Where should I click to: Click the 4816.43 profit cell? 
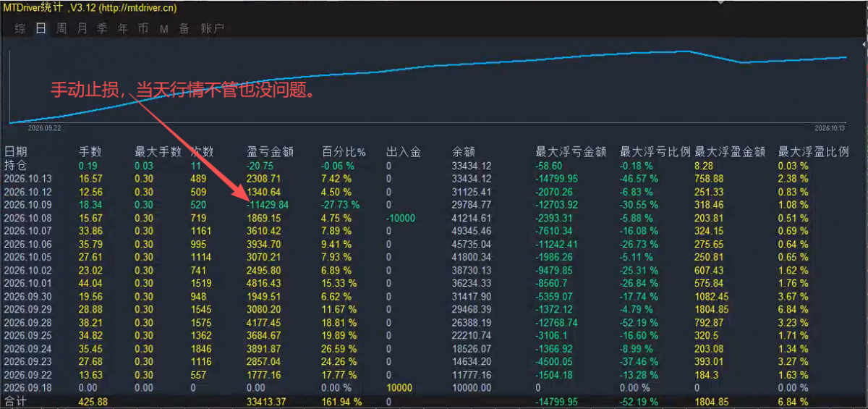264,282
